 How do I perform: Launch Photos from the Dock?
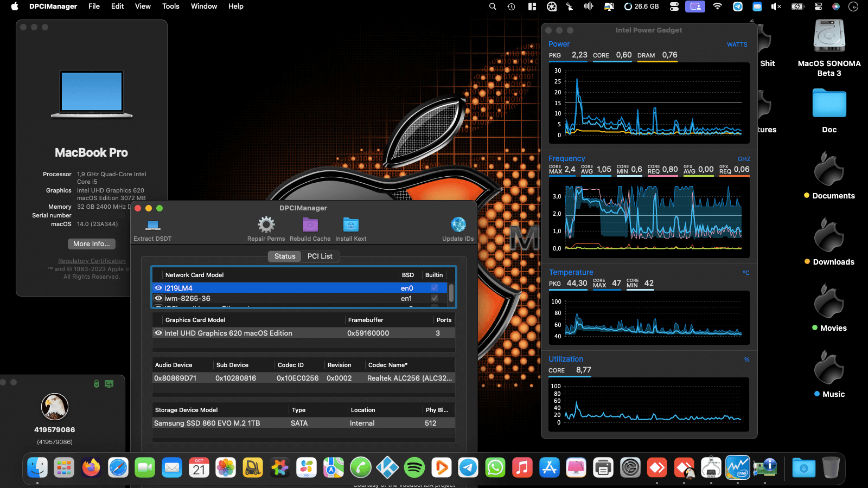coord(226,467)
